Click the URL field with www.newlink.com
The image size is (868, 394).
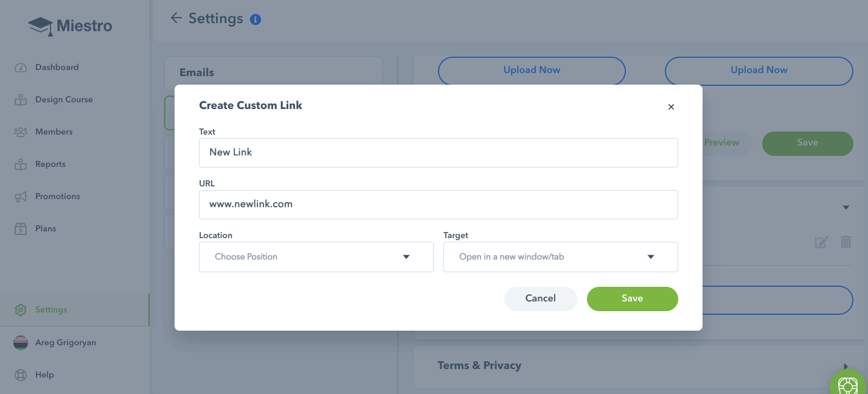coord(439,205)
